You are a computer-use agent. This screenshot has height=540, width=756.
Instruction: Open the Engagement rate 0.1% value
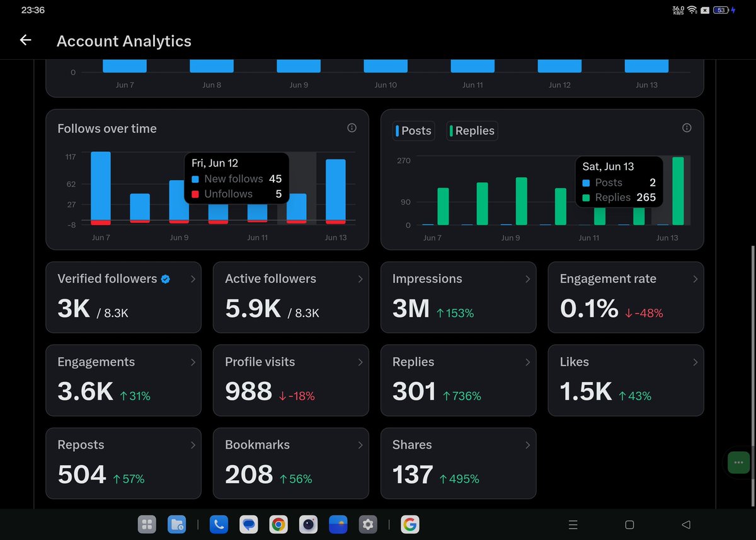589,309
